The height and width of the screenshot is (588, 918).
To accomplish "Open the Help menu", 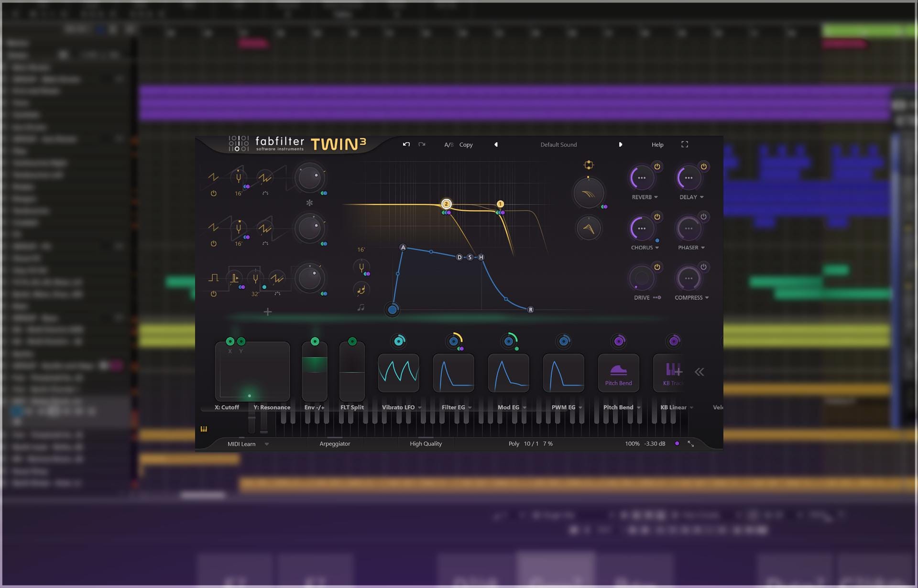I will (x=657, y=145).
